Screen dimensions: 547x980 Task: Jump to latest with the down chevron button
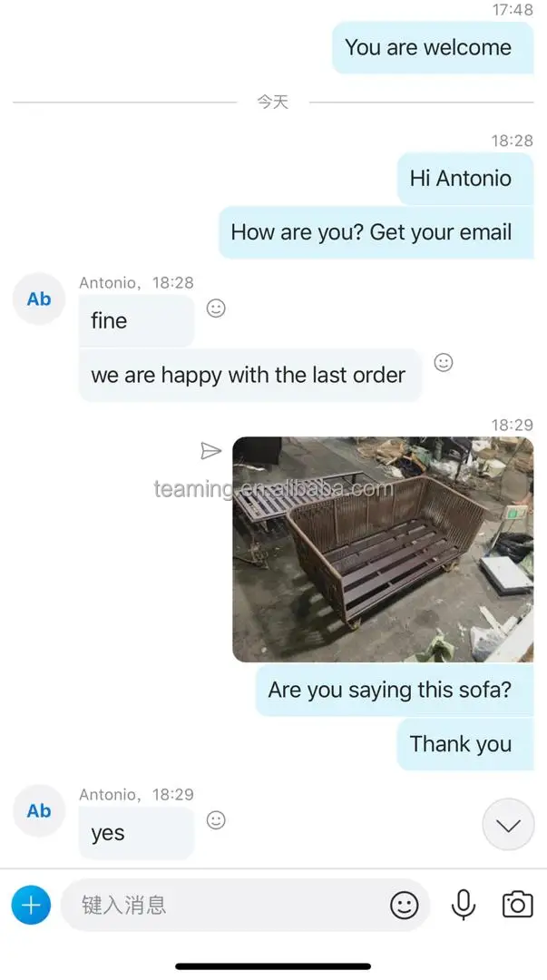508,824
